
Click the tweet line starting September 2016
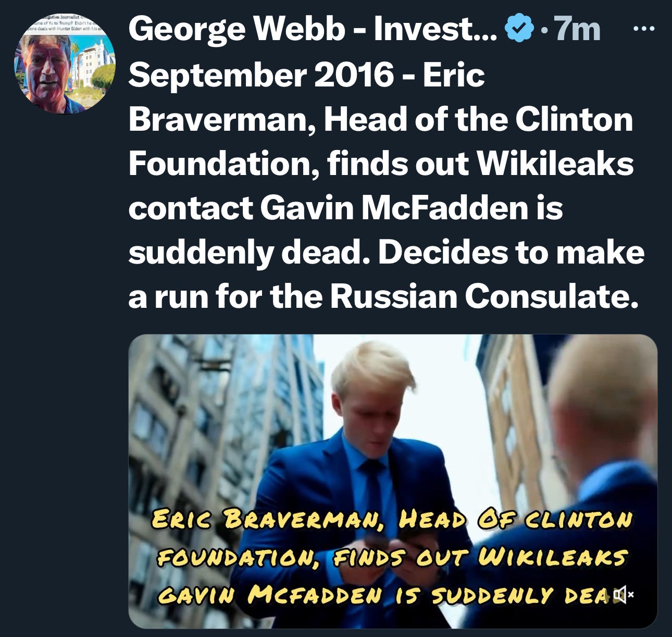coord(306,75)
